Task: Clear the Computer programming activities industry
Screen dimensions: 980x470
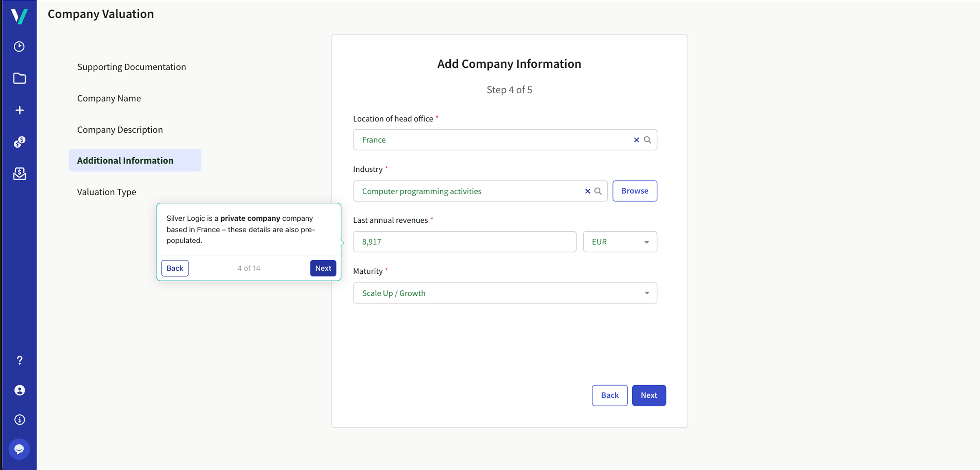Action: click(587, 191)
